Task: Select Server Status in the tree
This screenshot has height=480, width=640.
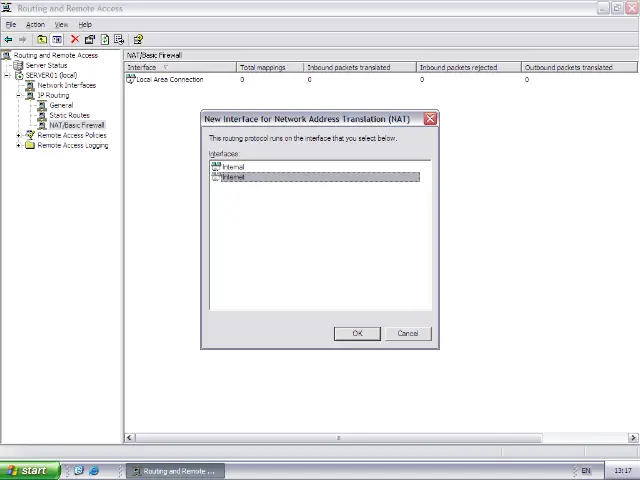Action: coord(46,65)
